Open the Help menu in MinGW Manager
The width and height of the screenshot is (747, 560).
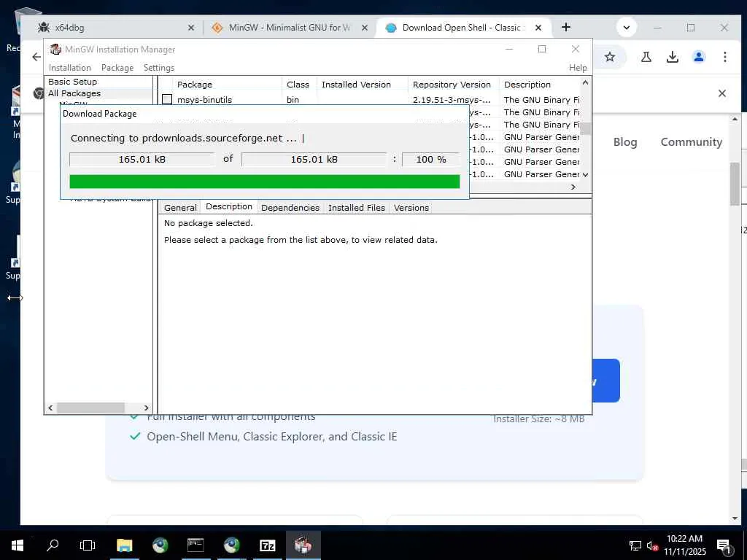pos(578,68)
